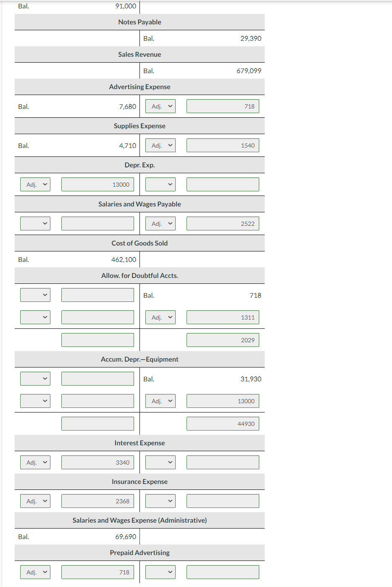Open the Adj. dropdown beside 13000 in Accum. Depr.
392x587 pixels.
[x=160, y=401]
